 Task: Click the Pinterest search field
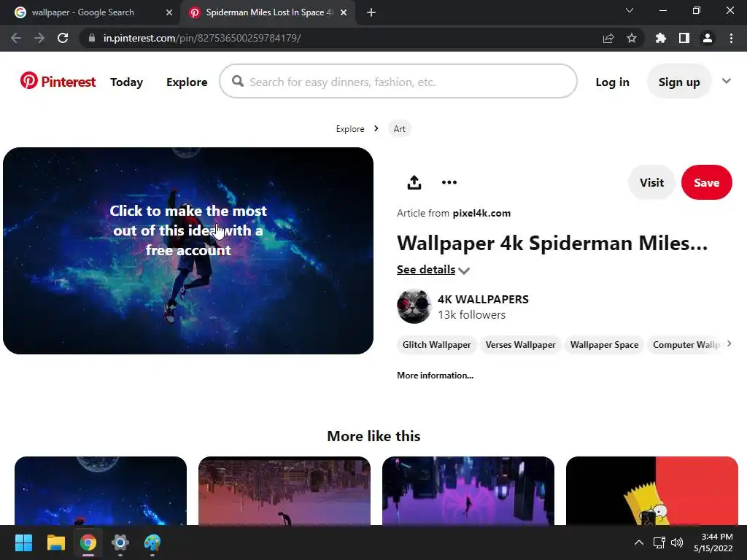[398, 82]
